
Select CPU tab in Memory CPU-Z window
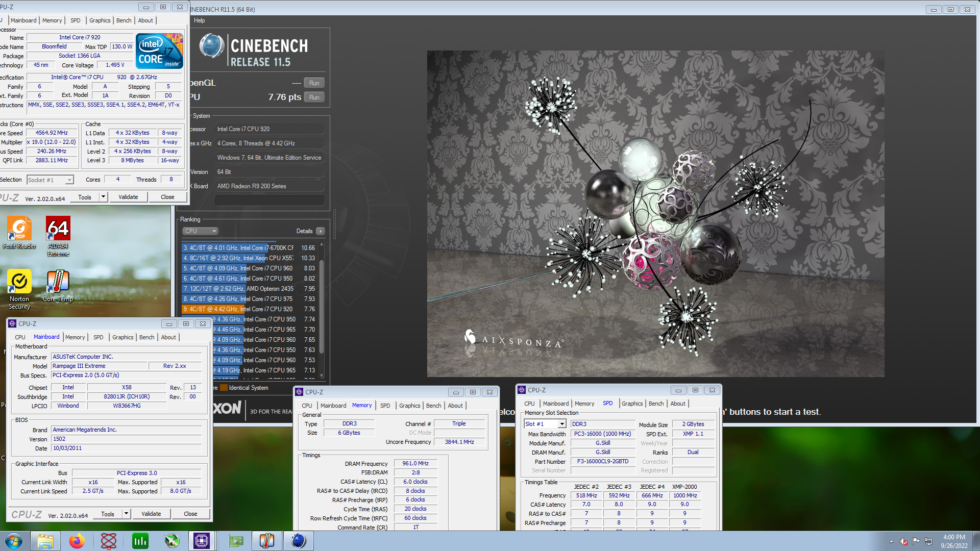pyautogui.click(x=307, y=406)
